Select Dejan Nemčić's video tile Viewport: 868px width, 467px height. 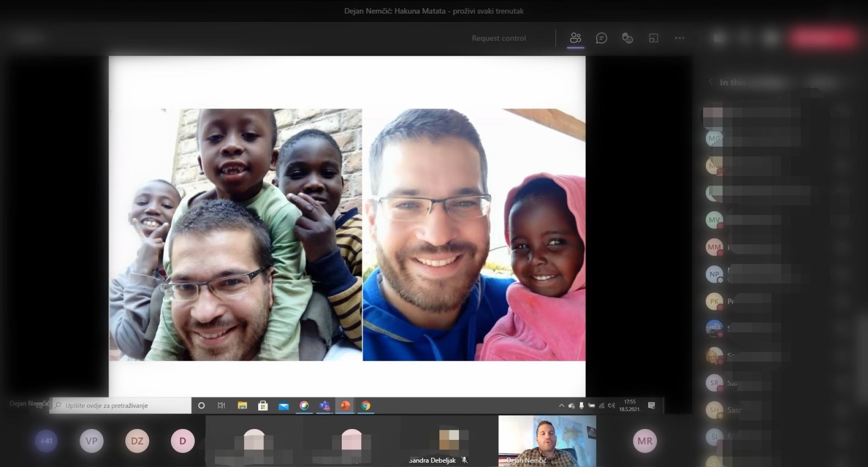(x=547, y=440)
